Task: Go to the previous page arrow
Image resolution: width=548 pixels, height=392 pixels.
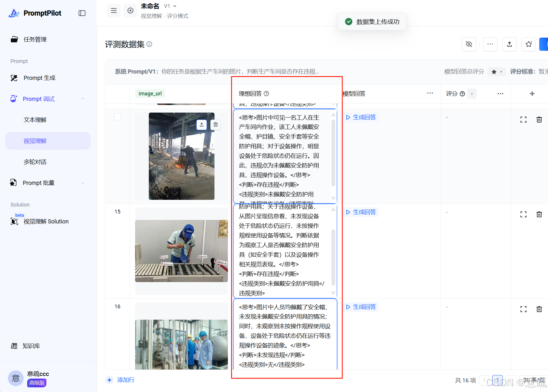Action: point(484,380)
